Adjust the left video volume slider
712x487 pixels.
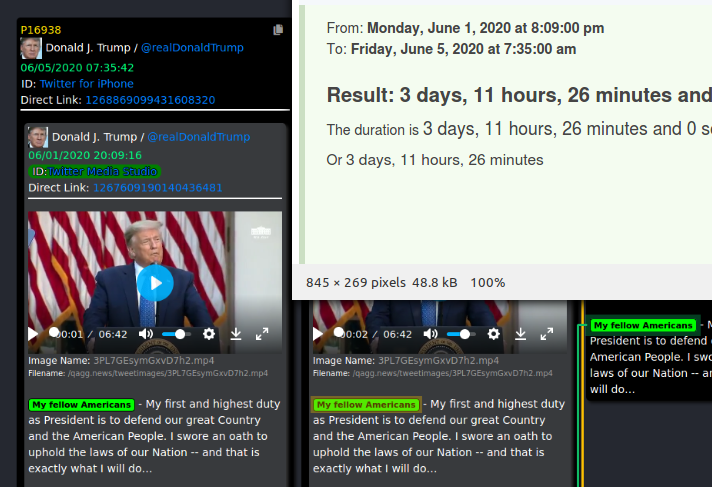coord(174,334)
